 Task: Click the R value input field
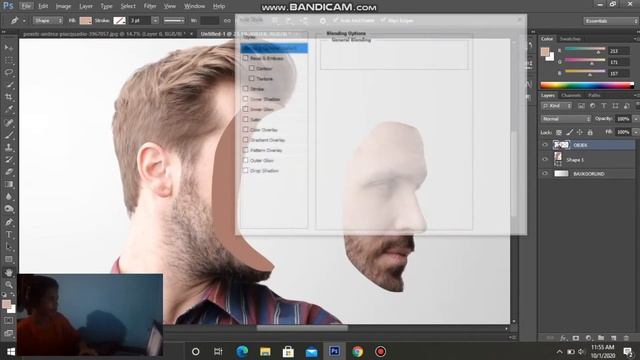(x=618, y=51)
